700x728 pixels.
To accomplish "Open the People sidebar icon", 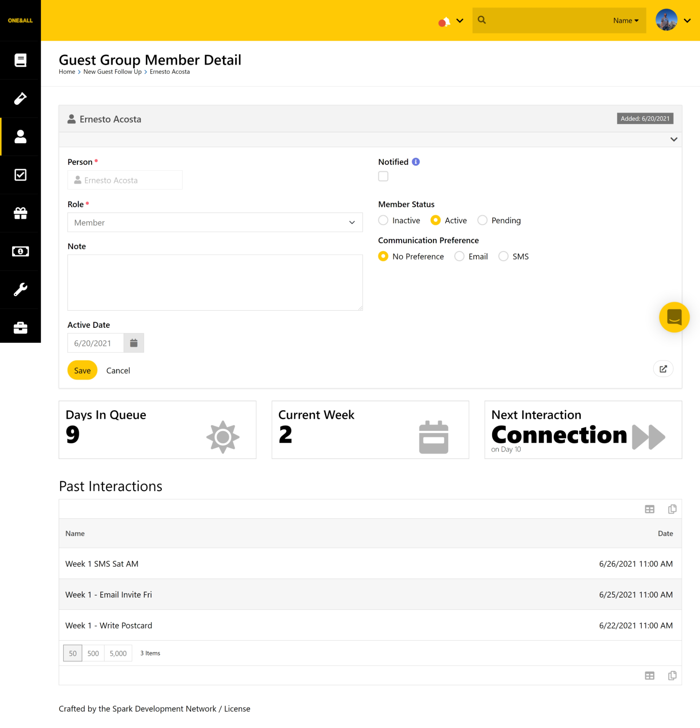I will pos(20,137).
